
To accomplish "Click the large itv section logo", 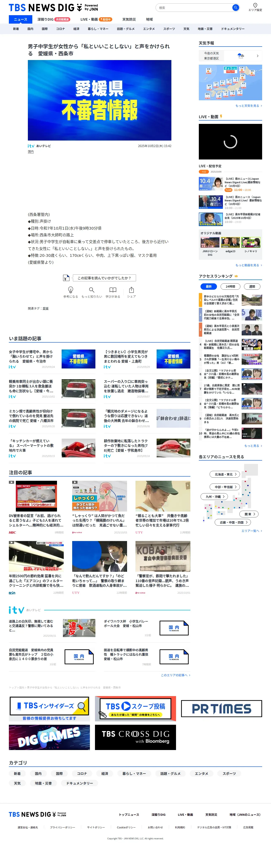I will pos(16,610).
